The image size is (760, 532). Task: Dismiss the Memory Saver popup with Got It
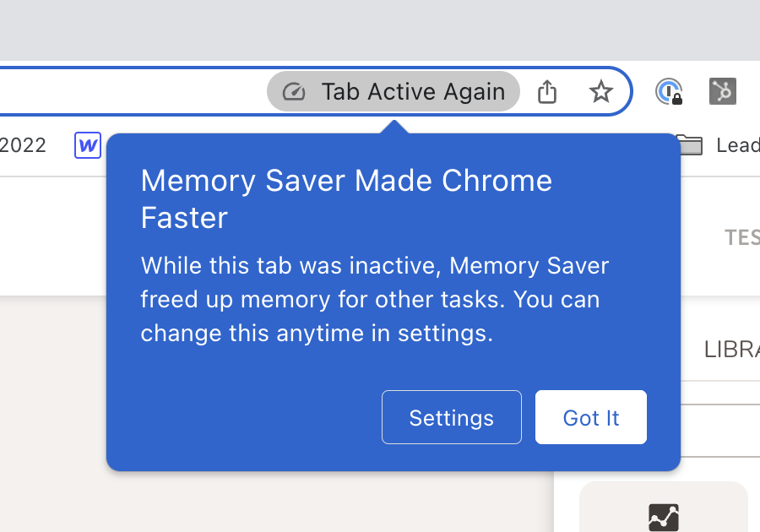590,417
